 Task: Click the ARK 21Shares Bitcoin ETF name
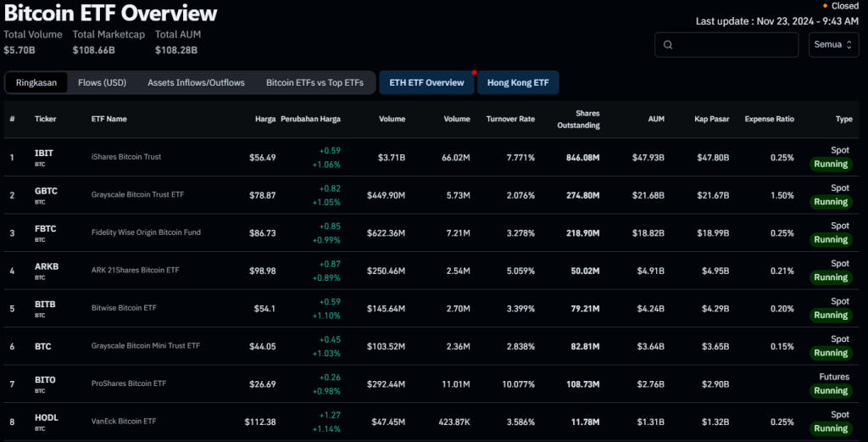(x=135, y=270)
